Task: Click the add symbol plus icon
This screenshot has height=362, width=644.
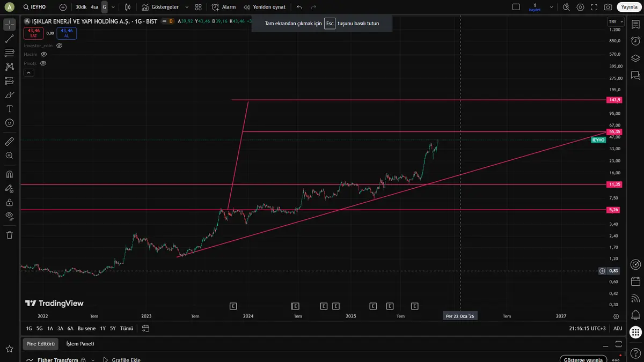Action: 63,7
